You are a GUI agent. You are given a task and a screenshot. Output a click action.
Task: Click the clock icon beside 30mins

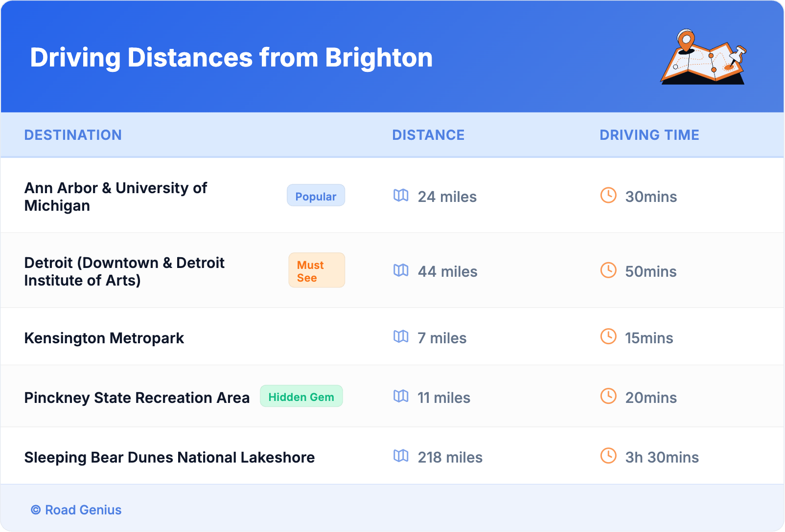[x=608, y=196]
